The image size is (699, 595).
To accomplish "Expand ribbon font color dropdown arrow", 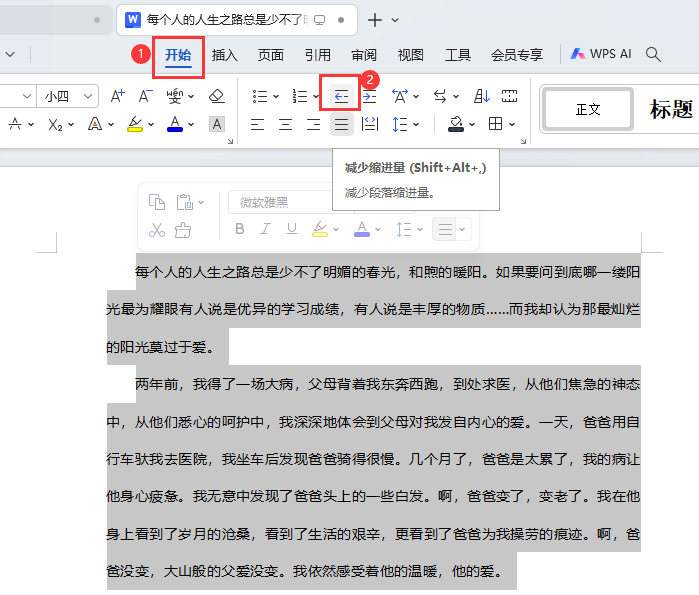I will point(191,124).
